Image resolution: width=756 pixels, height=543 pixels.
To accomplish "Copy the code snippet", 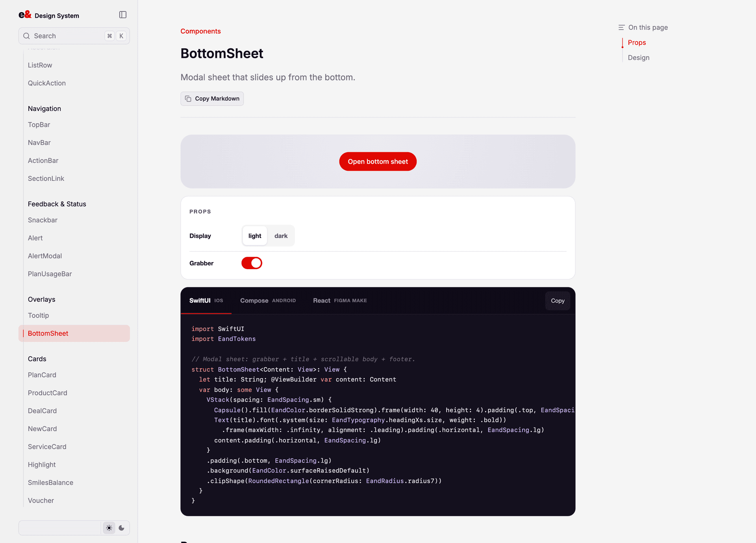I will [x=558, y=301].
